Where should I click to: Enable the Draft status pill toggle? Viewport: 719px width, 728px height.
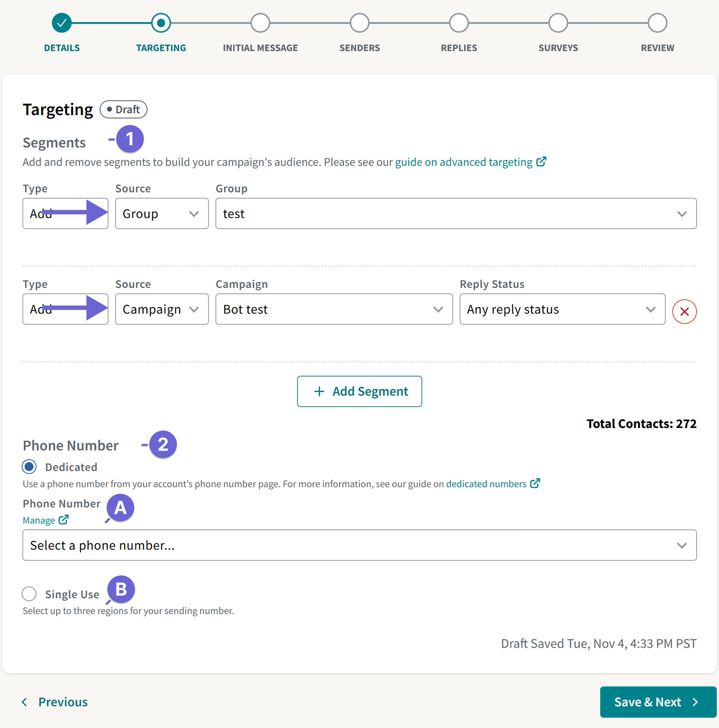point(123,109)
